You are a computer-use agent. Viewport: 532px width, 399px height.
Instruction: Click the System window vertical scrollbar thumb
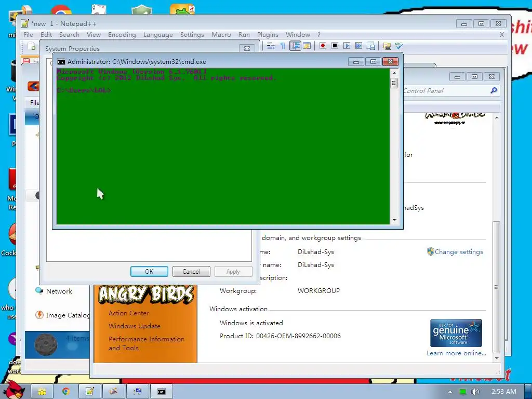tap(496, 287)
